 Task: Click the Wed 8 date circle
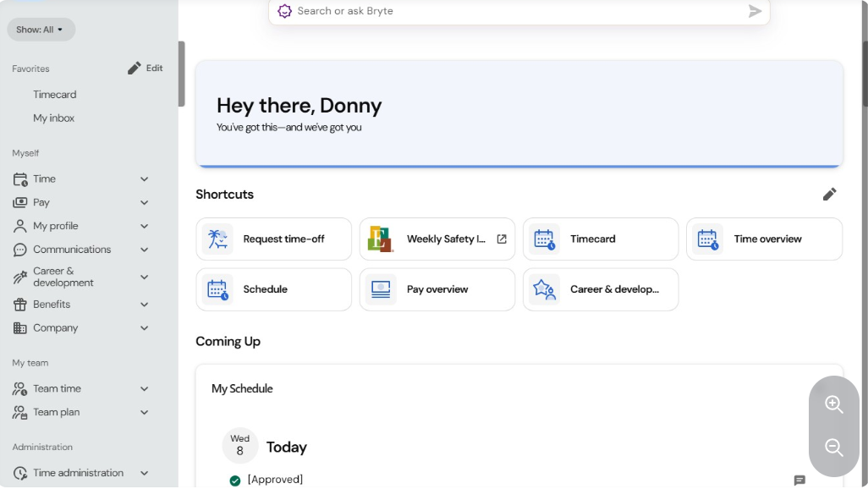tap(239, 446)
